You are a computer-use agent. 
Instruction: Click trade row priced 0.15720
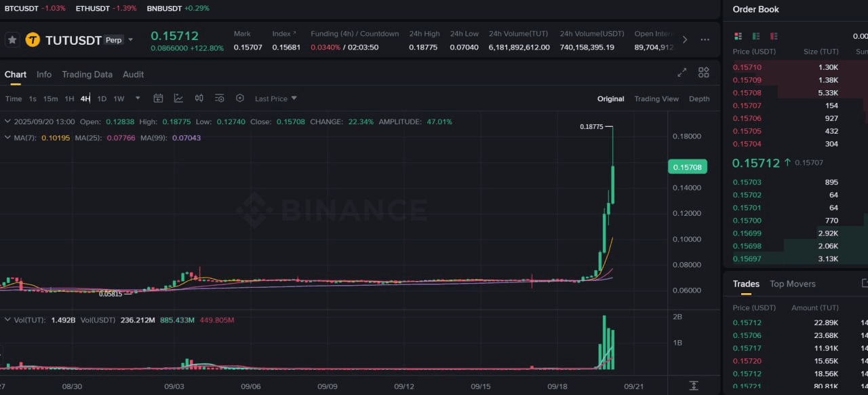click(x=747, y=361)
